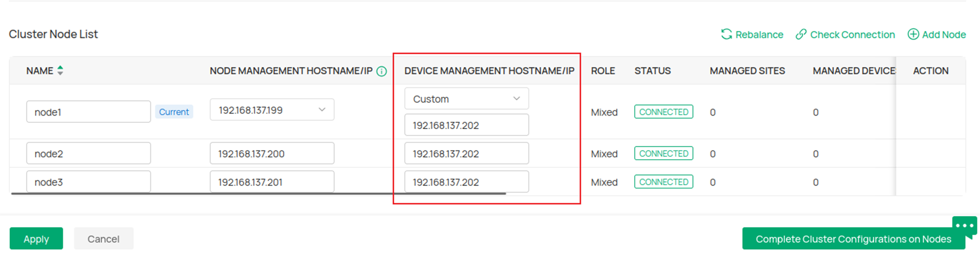Click node3 Mixed role cell

pyautogui.click(x=604, y=182)
